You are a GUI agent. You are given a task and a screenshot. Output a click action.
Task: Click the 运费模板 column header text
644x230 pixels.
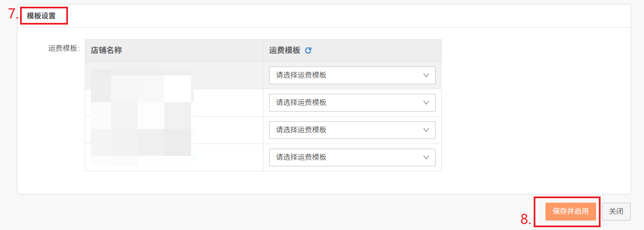285,51
